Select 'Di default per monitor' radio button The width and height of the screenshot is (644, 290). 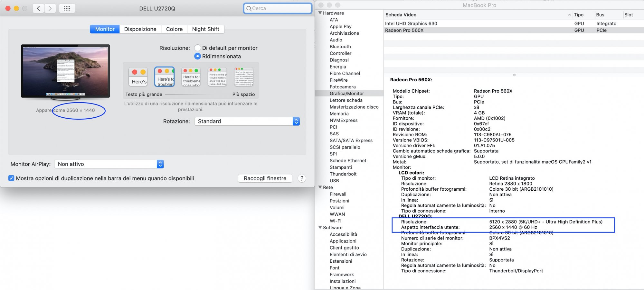click(x=198, y=48)
